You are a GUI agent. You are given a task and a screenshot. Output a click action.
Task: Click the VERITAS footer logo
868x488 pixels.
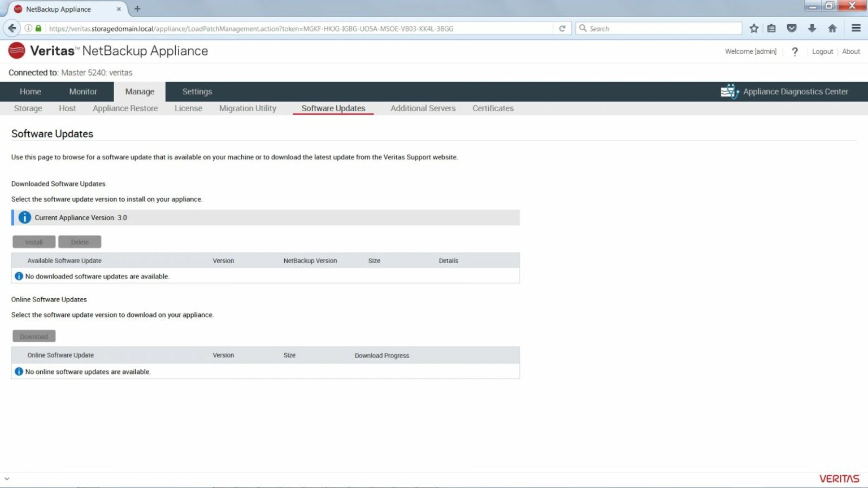pos(839,479)
